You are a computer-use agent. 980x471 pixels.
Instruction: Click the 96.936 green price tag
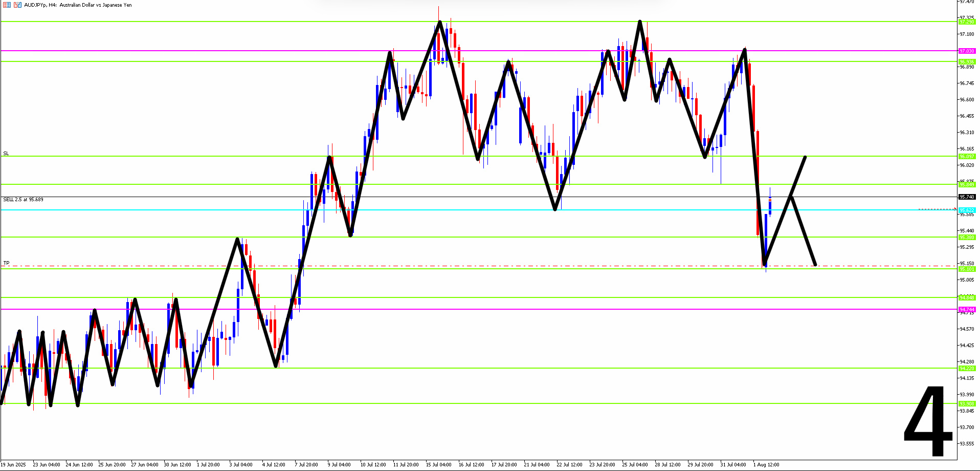pyautogui.click(x=967, y=61)
